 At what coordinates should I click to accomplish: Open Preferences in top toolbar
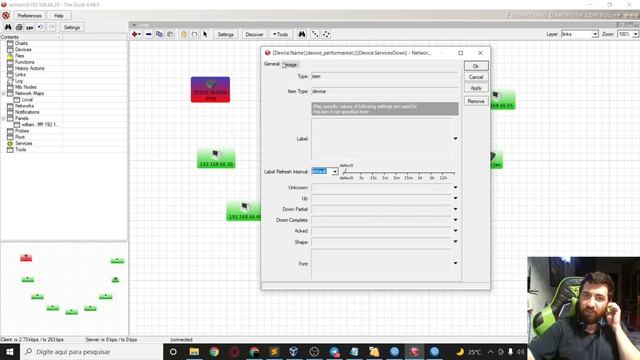(29, 16)
